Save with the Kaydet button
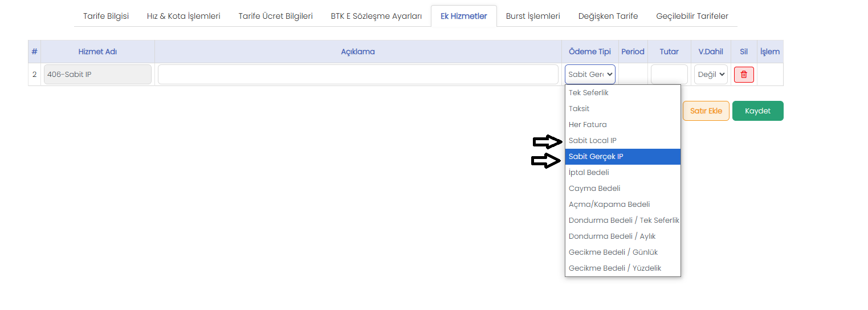 click(757, 111)
